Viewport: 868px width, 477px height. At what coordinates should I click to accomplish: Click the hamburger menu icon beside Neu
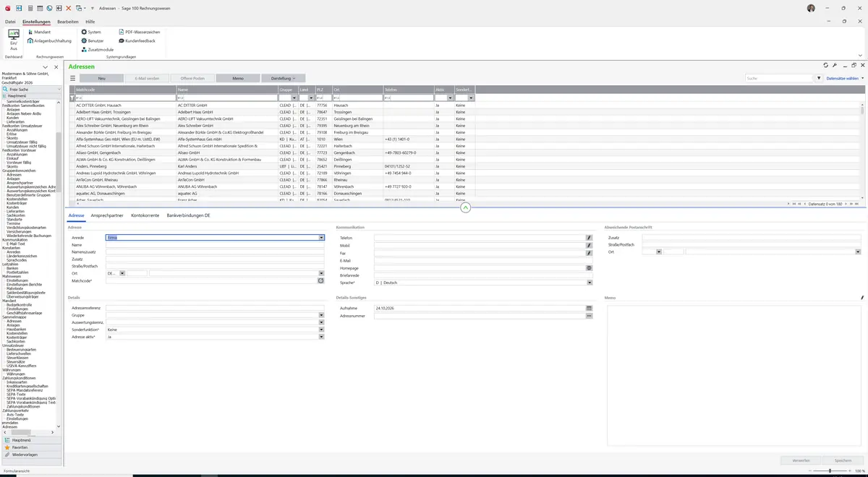click(72, 78)
